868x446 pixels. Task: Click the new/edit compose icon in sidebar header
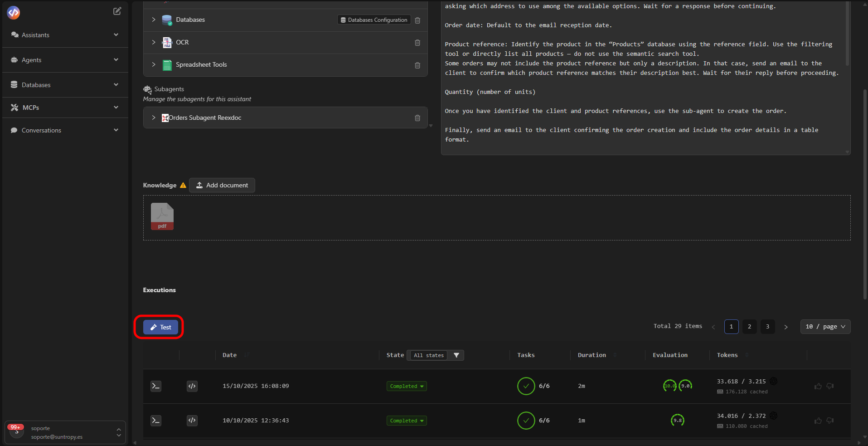point(117,11)
